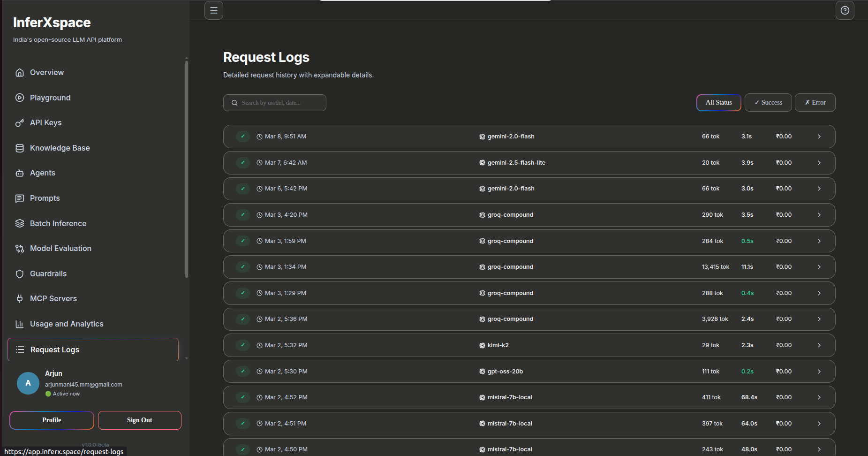The image size is (868, 456).
Task: Click success check badge on Mar 8, 9:51 AM row
Action: click(x=242, y=137)
